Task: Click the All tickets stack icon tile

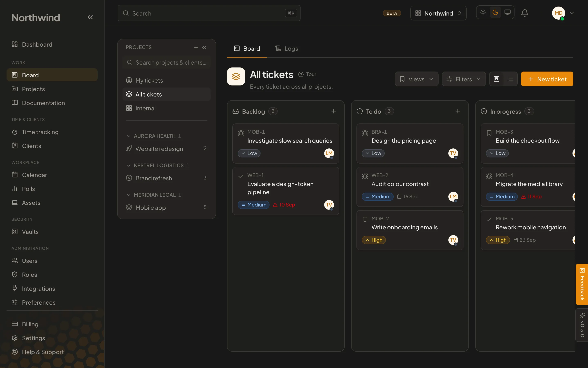Action: pos(236,76)
